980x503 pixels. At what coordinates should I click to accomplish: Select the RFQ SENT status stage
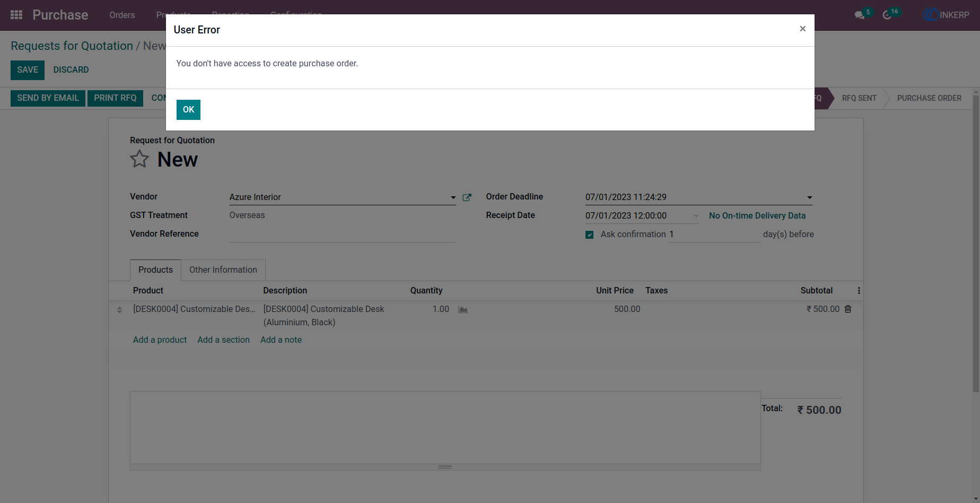click(859, 98)
